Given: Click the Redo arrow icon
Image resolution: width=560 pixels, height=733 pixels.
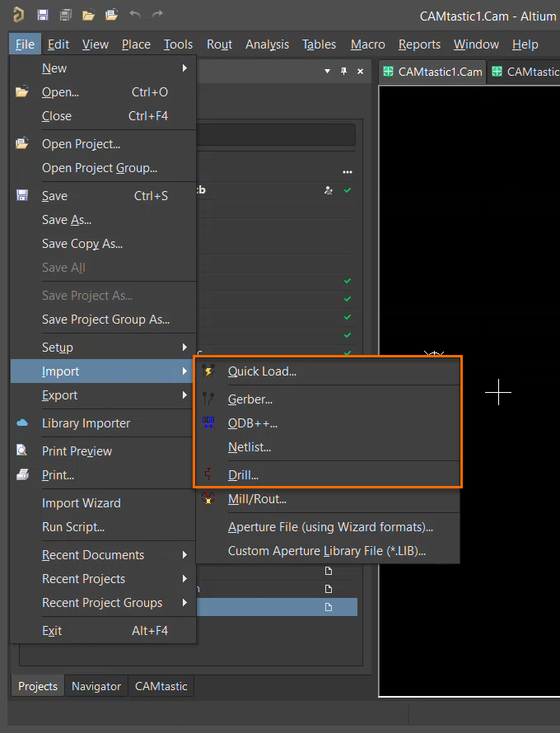Looking at the screenshot, I should coord(157,15).
